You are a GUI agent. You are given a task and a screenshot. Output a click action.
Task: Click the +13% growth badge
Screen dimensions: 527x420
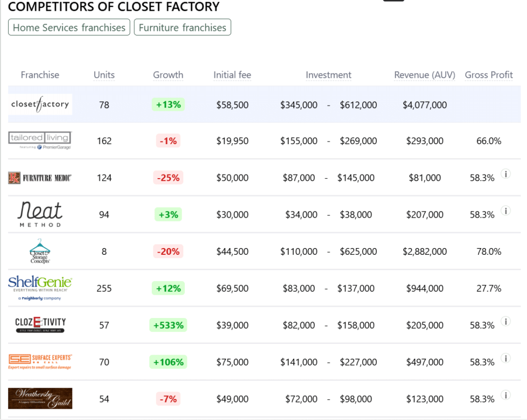(168, 104)
